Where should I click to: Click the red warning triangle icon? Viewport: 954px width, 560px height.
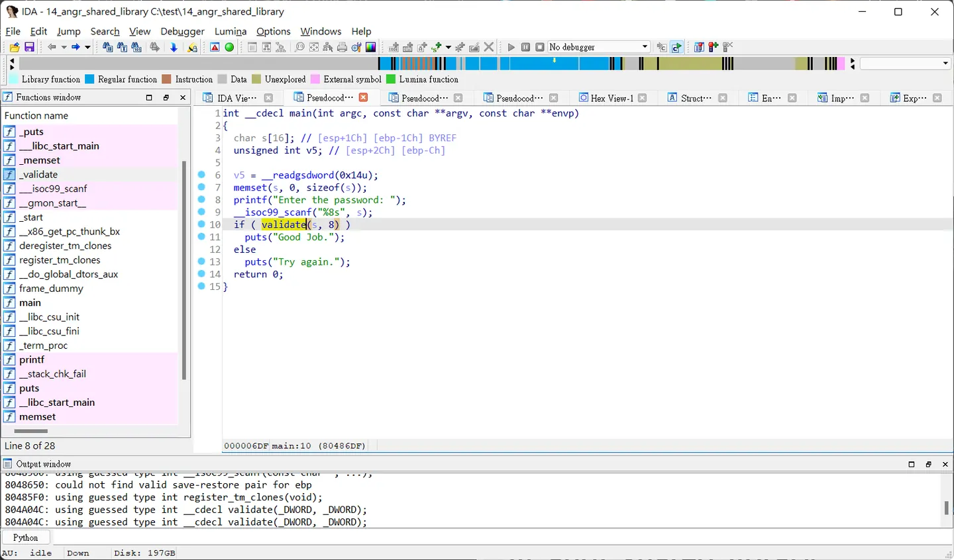(x=215, y=47)
